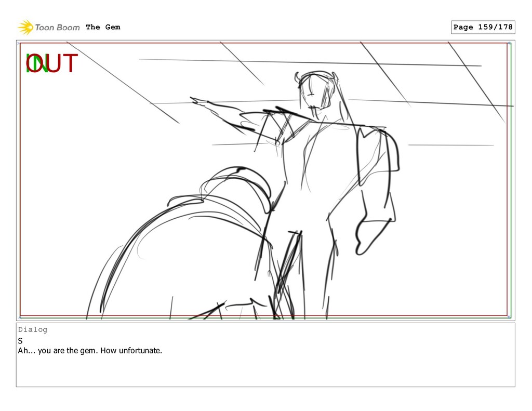Image resolution: width=532 pixels, height=411 pixels.
Task: Select the project title 'The Gem'
Action: pos(103,27)
